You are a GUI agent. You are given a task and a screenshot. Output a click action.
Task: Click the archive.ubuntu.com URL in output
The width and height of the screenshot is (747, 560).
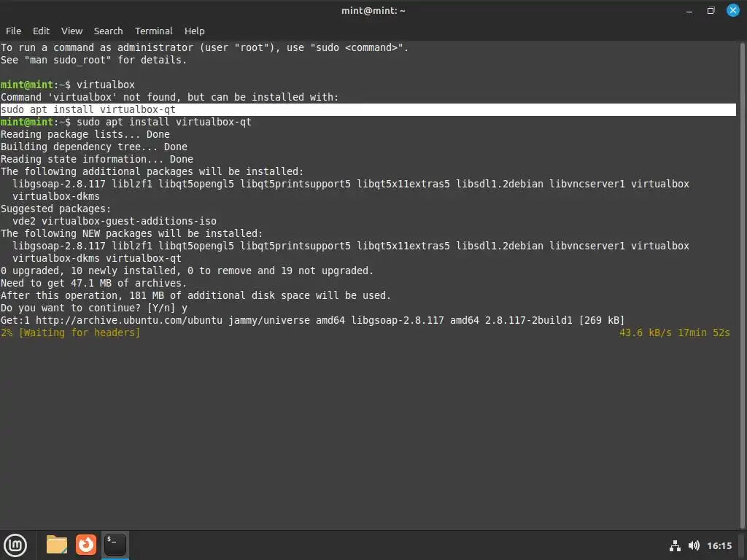coord(129,320)
